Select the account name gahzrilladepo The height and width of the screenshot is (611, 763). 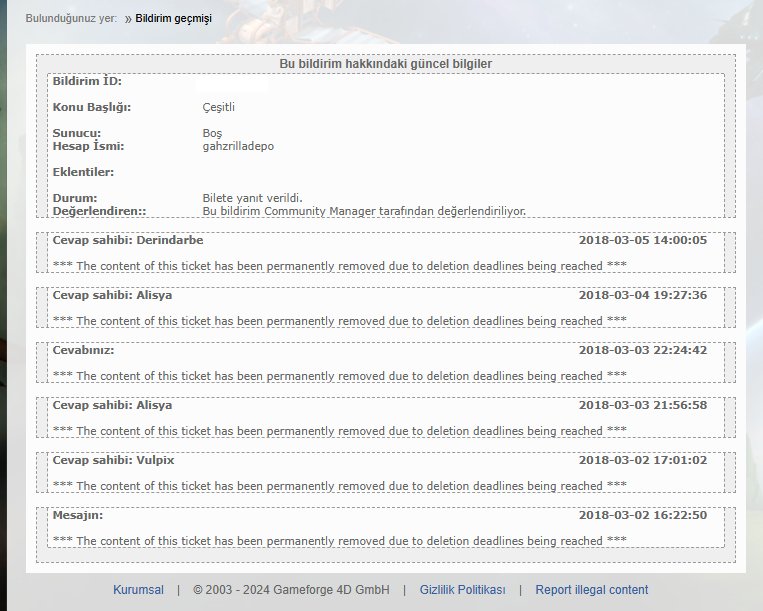(x=238, y=146)
